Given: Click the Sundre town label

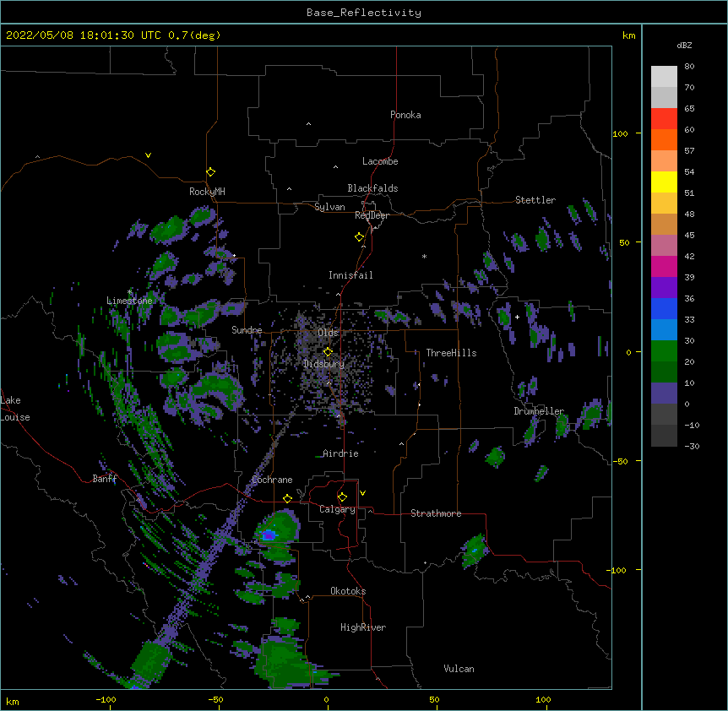Looking at the screenshot, I should [247, 330].
